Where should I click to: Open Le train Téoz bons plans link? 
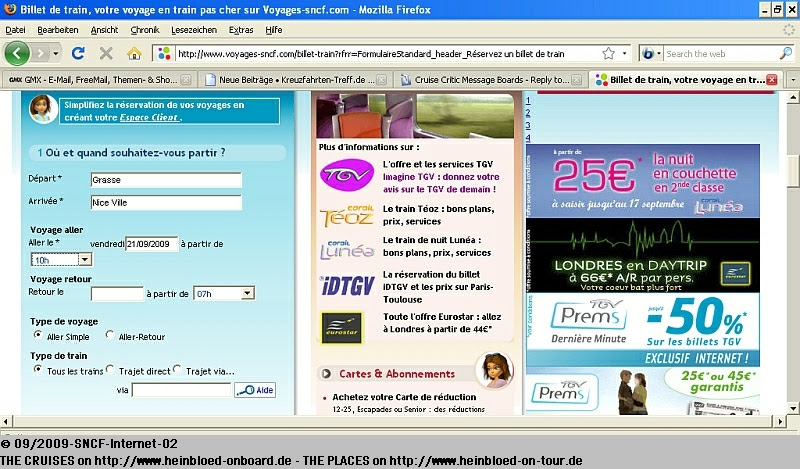tap(438, 215)
